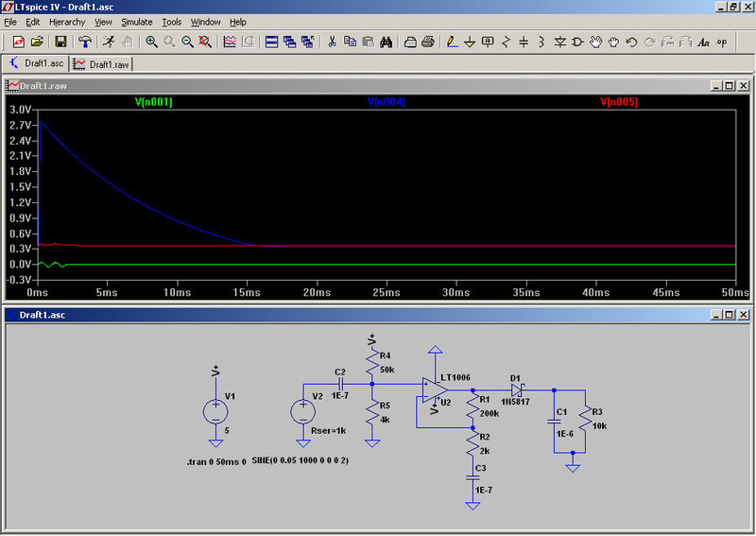
Task: Place a Diode component
Action: pos(559,42)
